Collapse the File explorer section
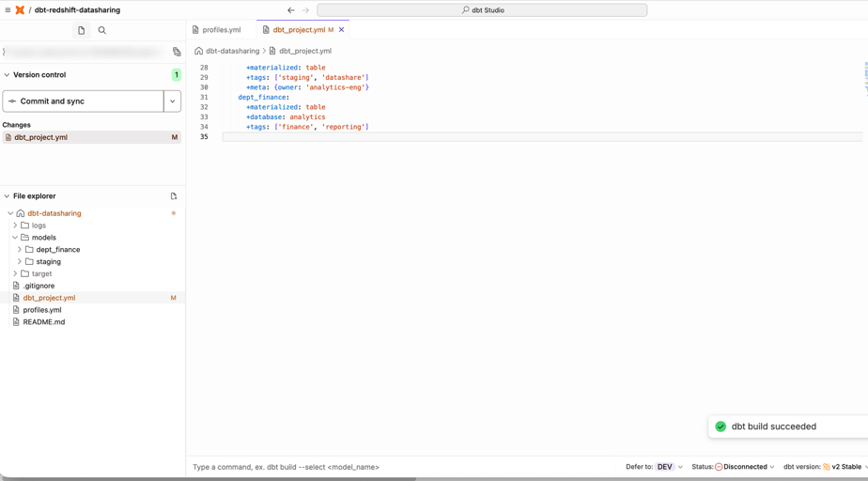 click(x=8, y=196)
